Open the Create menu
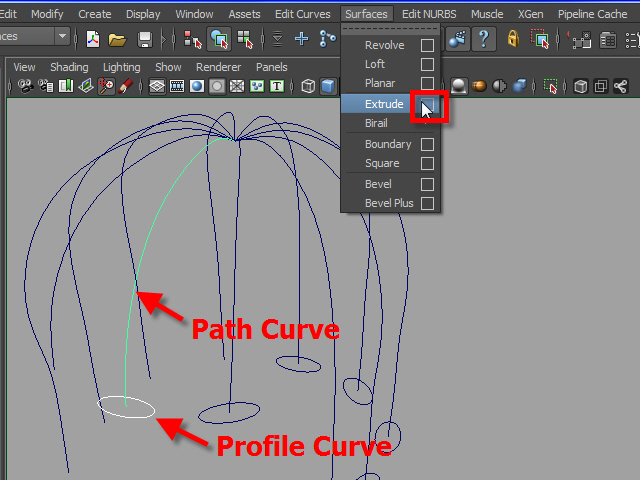640x480 pixels. (x=95, y=14)
